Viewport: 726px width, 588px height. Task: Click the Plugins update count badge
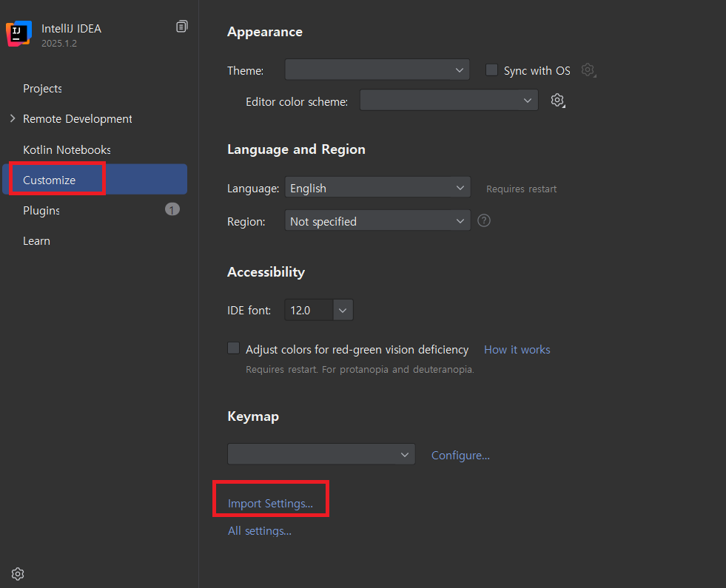pyautogui.click(x=172, y=210)
